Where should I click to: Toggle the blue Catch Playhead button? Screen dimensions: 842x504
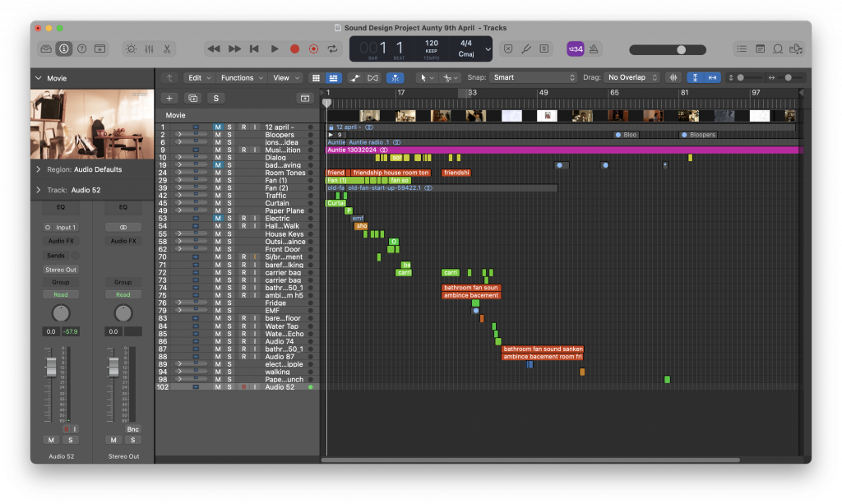(x=396, y=78)
